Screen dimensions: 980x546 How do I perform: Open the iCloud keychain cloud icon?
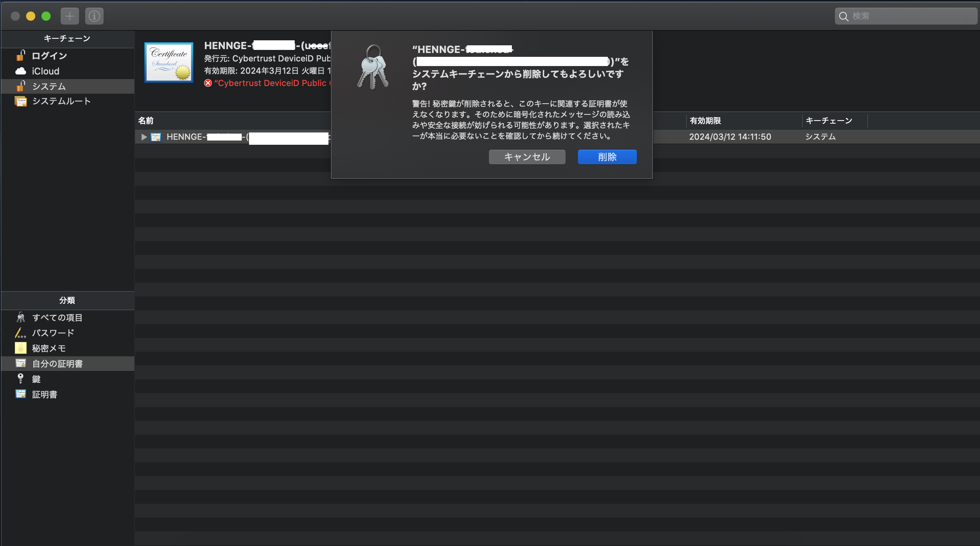tap(20, 71)
